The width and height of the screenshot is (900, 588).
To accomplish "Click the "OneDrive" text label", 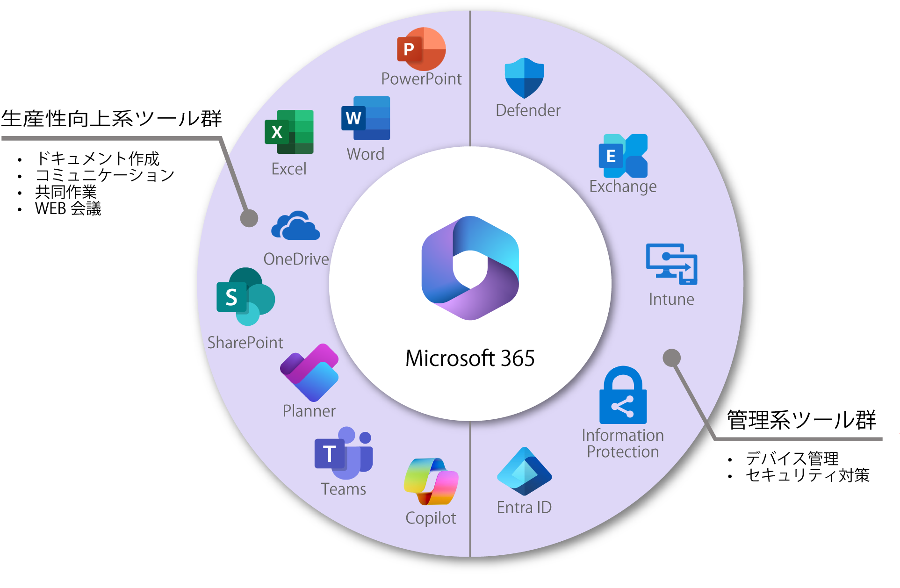I will (296, 259).
